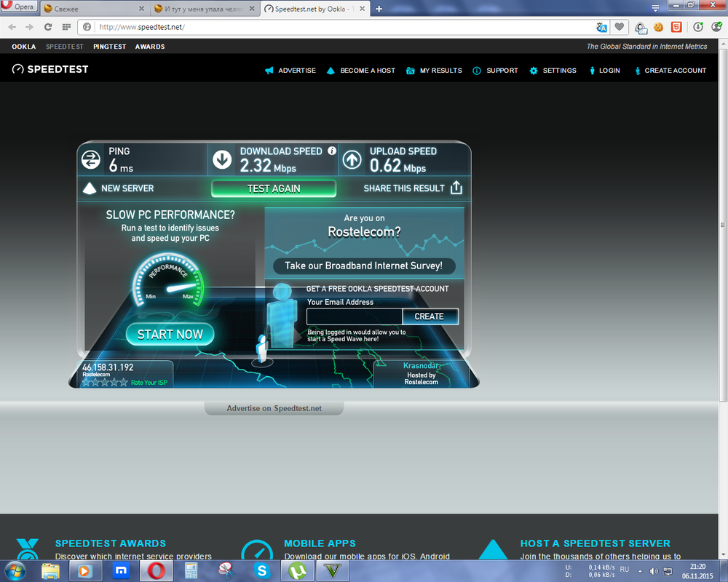This screenshot has width=728, height=582.
Task: Take the Broadband Internet Survey
Action: click(363, 266)
